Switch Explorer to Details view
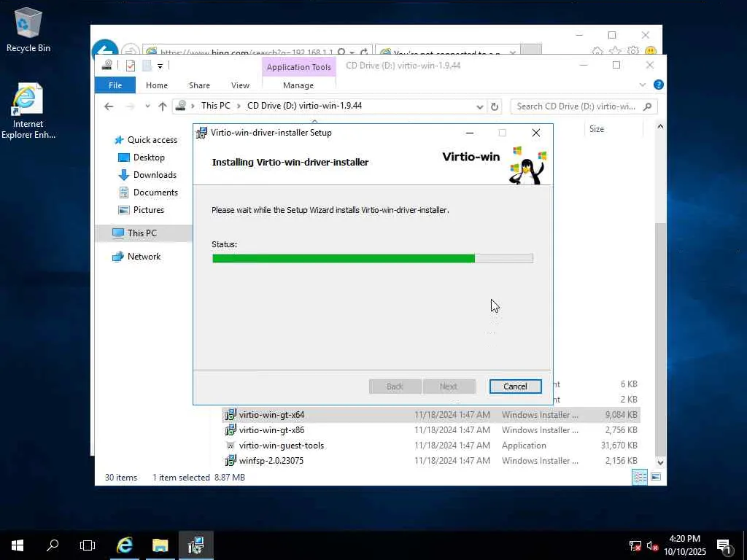This screenshot has width=747, height=560. pos(640,477)
